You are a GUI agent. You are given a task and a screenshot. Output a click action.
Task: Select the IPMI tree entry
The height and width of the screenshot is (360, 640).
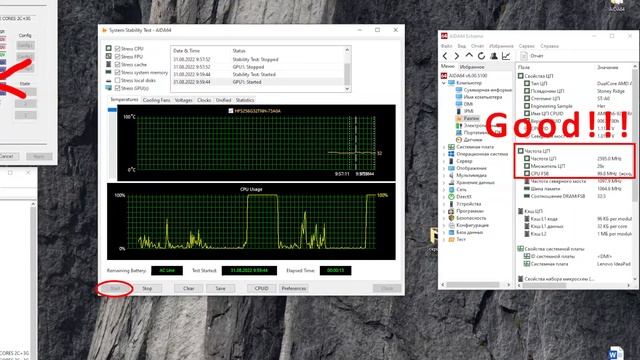pyautogui.click(x=464, y=111)
